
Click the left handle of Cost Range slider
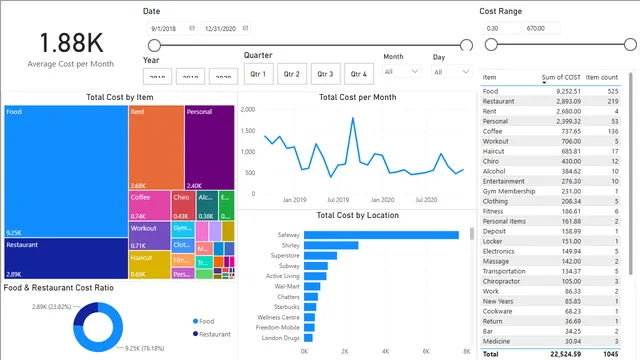(491, 44)
